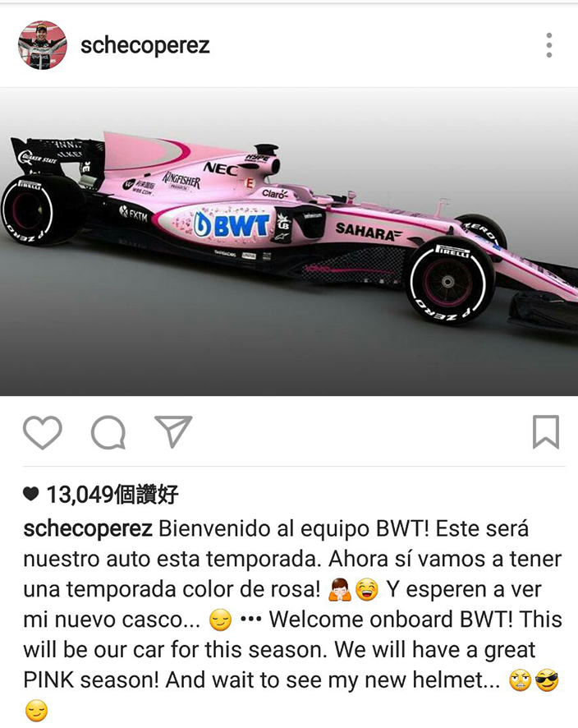Click the FXTM logo near the rear wheel
578x728 pixels.
coord(134,213)
